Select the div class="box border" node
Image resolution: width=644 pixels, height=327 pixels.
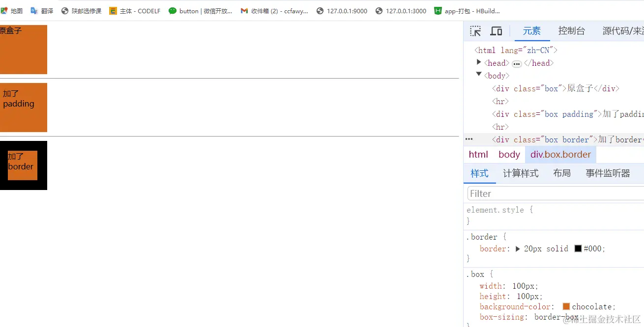(568, 139)
